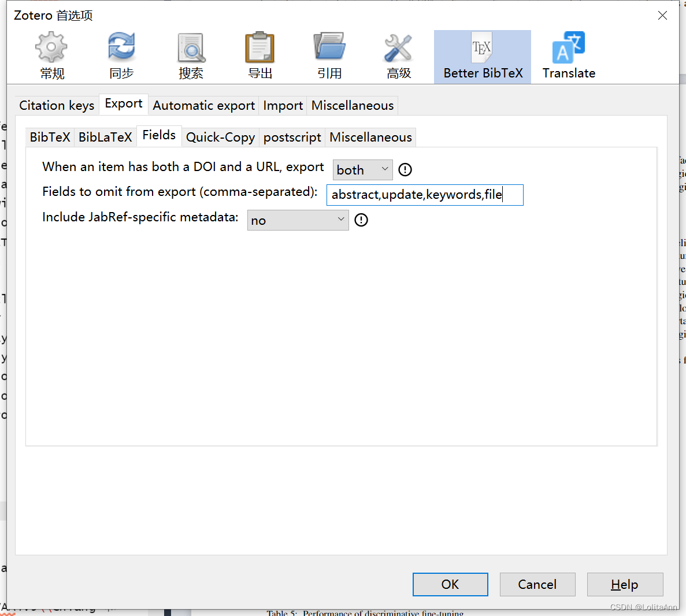
Task: Open the top-level Miscellaneous tab
Action: pos(353,105)
